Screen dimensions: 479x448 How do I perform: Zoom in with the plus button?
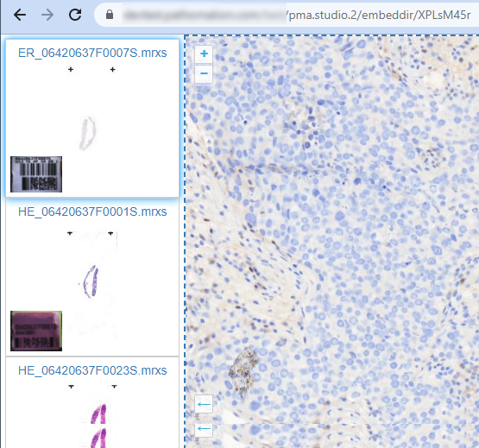point(204,54)
